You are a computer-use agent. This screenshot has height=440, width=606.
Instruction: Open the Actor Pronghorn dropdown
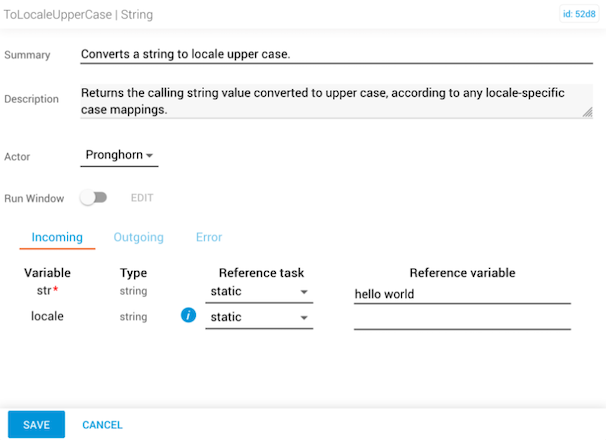[x=119, y=155]
